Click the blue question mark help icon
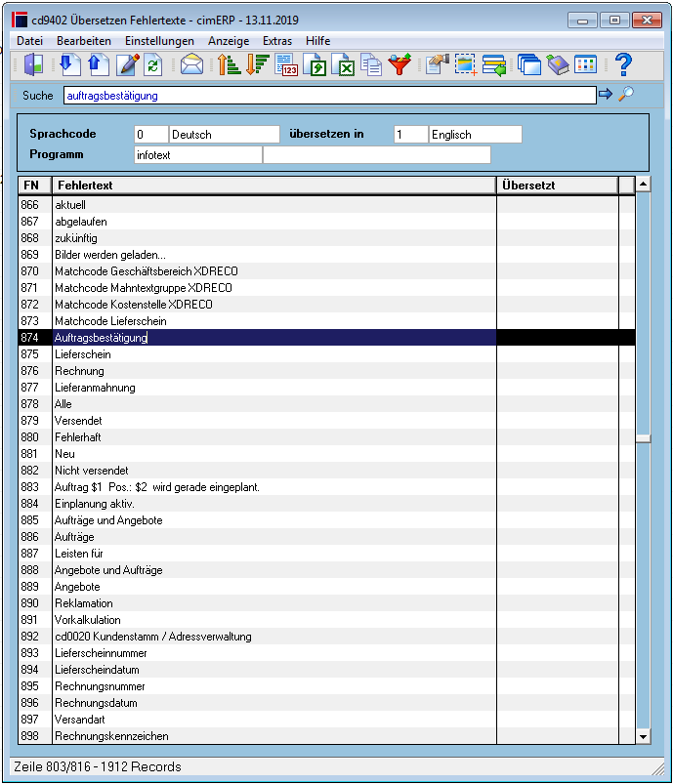The image size is (673, 784). [x=623, y=64]
